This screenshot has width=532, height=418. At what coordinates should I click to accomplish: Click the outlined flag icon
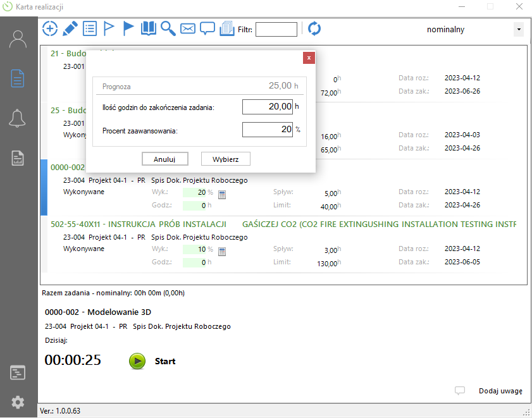tap(109, 28)
